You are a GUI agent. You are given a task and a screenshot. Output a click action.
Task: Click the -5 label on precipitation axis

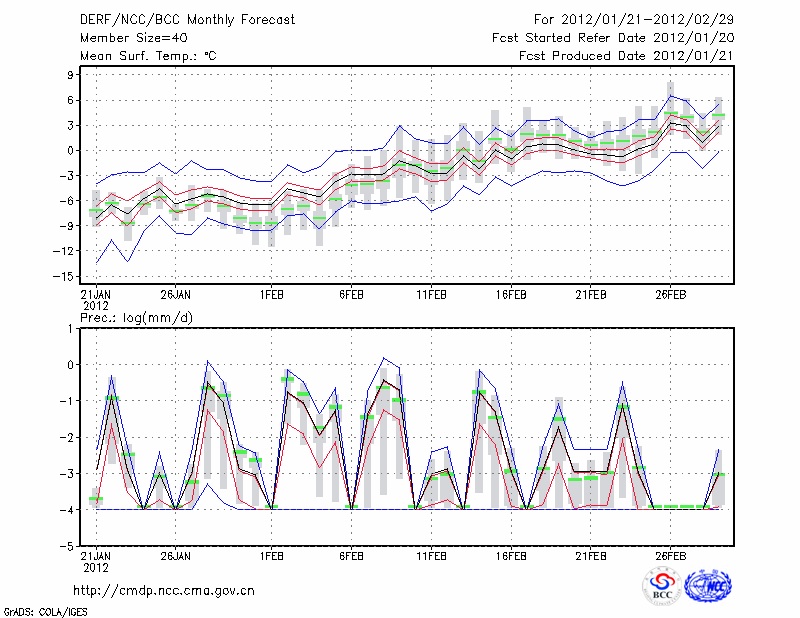tap(69, 547)
